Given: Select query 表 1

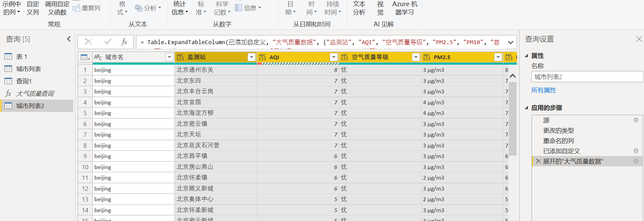Looking at the screenshot, I should click(37, 56).
